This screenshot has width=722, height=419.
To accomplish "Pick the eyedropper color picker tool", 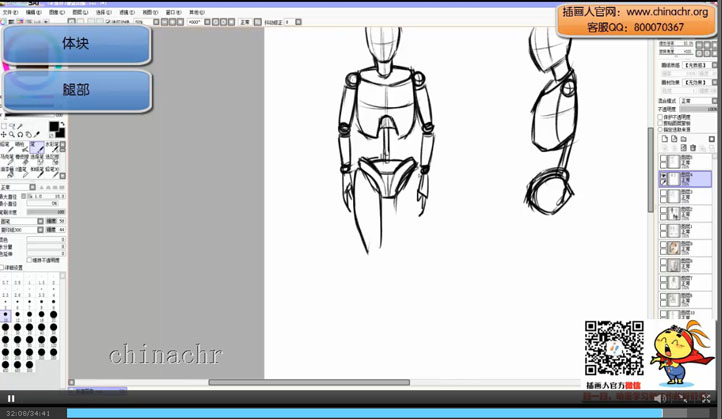I will (38, 134).
